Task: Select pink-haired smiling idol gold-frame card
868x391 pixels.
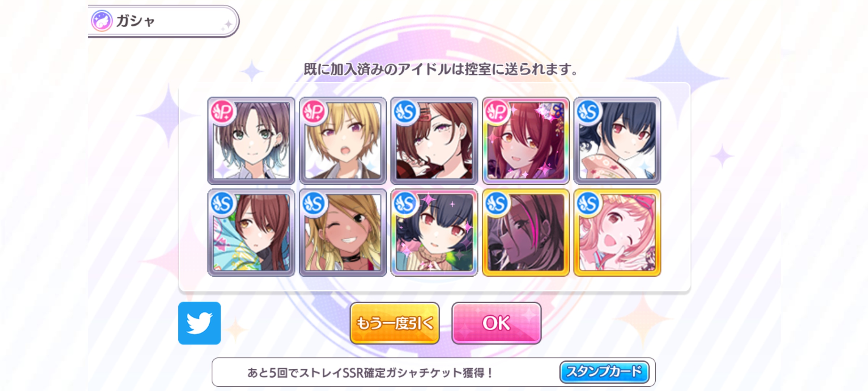Action: (617, 232)
